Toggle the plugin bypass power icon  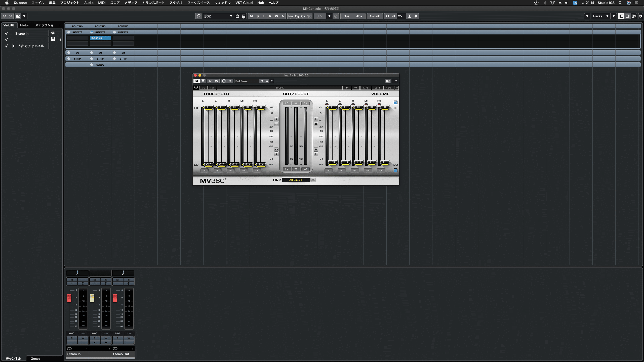196,81
